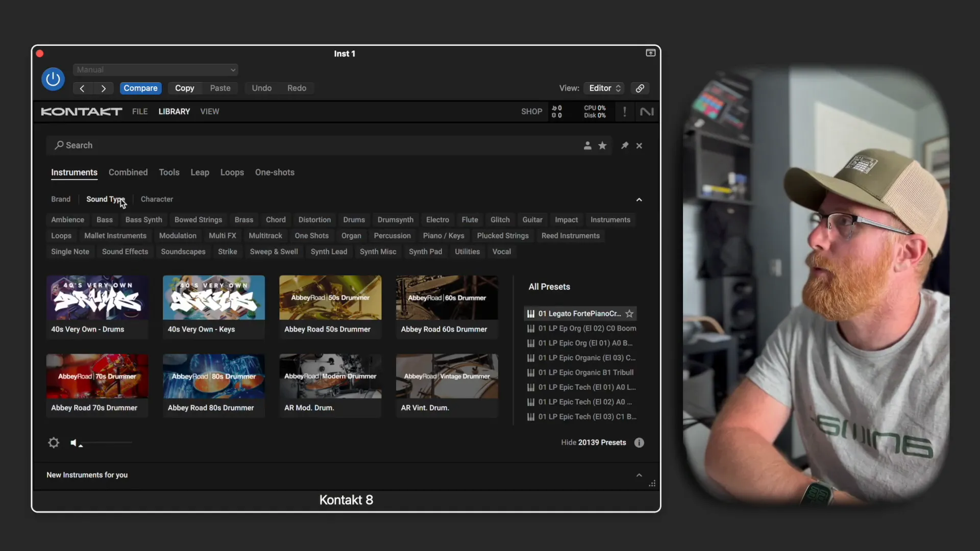The height and width of the screenshot is (551, 980).
Task: Open AR Mod. Drum. thumbnail
Action: [330, 377]
